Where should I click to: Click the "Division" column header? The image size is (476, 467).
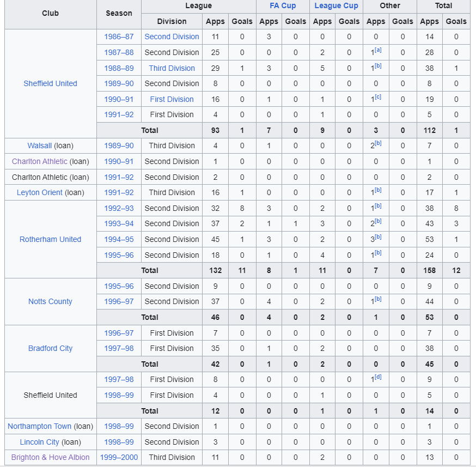click(172, 22)
